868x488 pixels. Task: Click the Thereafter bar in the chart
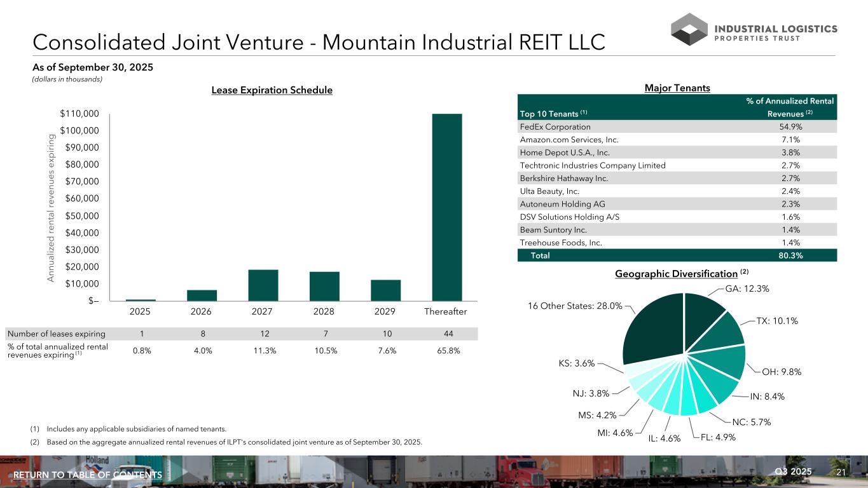point(446,207)
